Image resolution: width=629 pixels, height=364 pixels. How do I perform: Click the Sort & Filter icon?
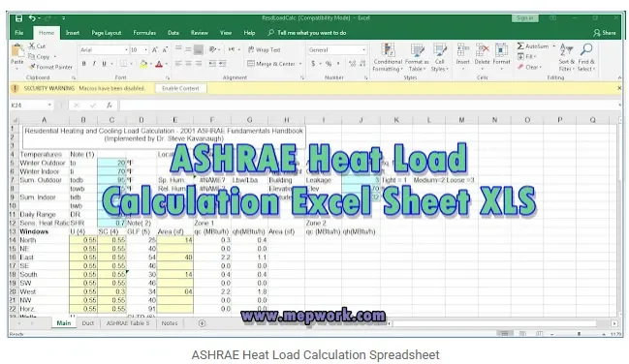567,49
